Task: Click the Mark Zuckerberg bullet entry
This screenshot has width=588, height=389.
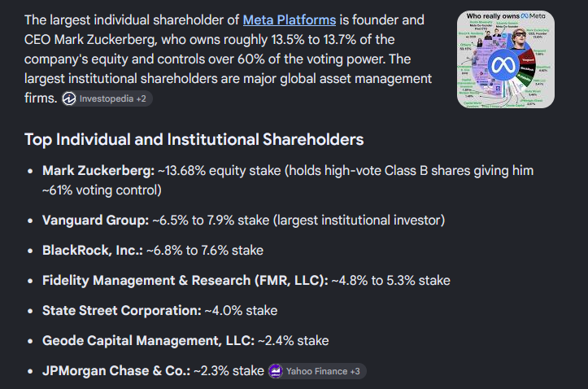Action: 288,180
